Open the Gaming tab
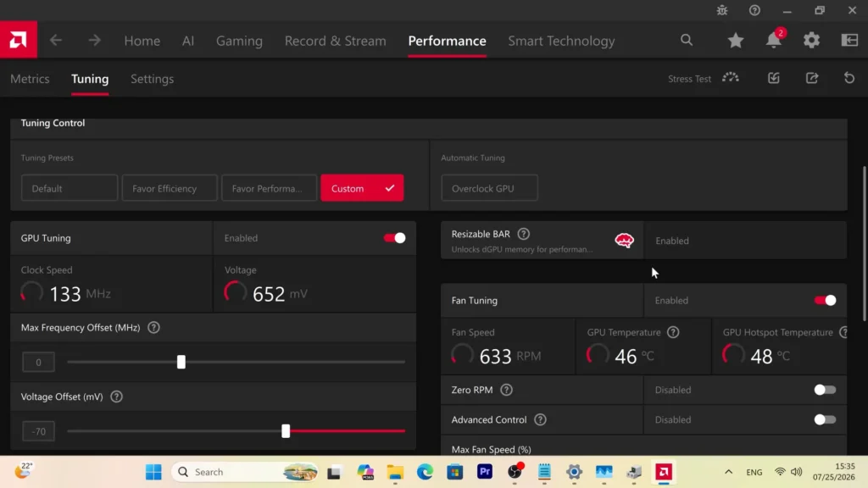The height and width of the screenshot is (488, 868). click(239, 41)
